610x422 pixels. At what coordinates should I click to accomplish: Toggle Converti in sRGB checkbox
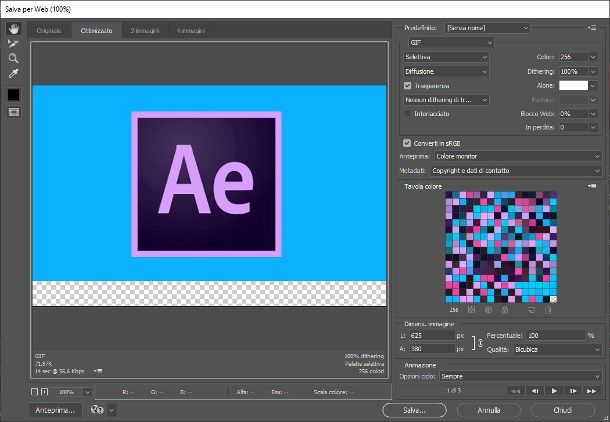coord(407,143)
